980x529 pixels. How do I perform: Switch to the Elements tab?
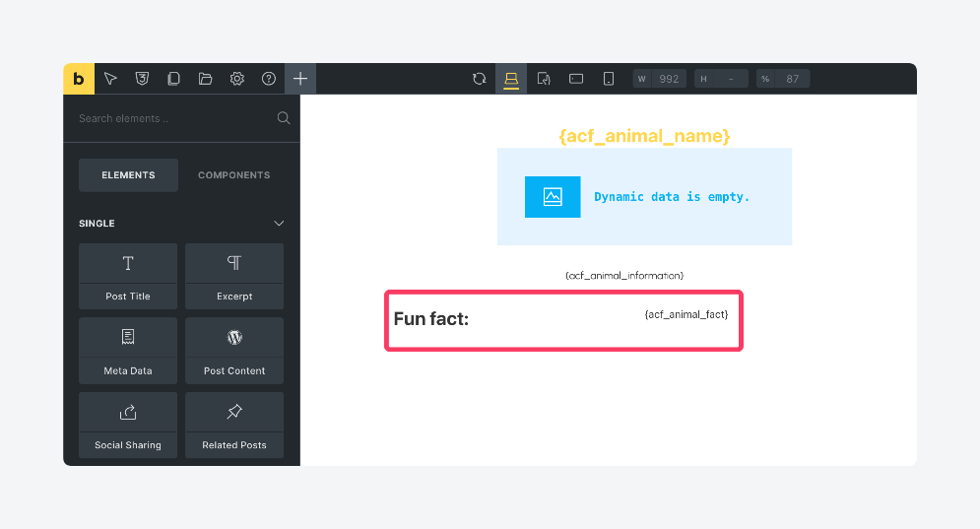pyautogui.click(x=128, y=175)
